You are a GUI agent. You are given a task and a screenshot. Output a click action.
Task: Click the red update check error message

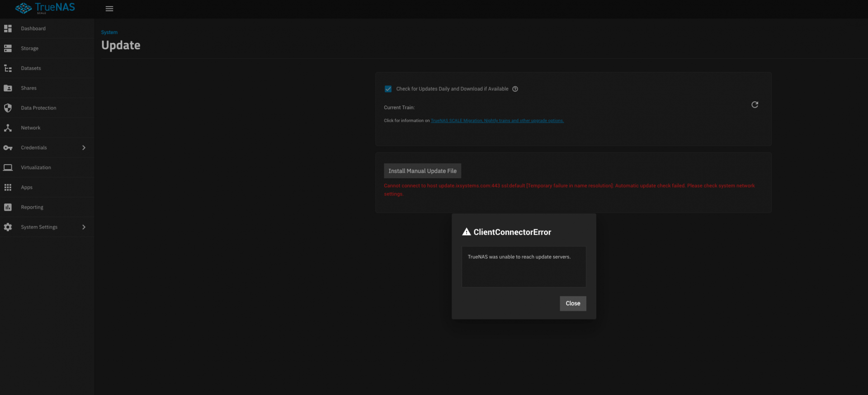(x=569, y=190)
